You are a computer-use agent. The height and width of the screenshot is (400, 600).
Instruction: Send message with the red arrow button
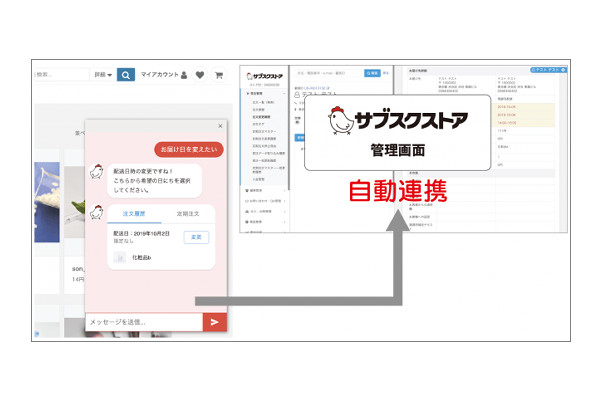point(215,322)
